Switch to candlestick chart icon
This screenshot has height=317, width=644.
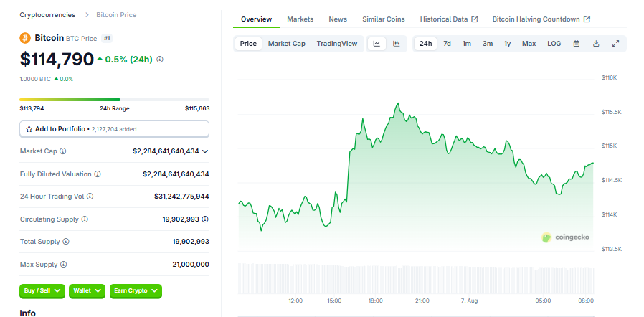pyautogui.click(x=397, y=44)
